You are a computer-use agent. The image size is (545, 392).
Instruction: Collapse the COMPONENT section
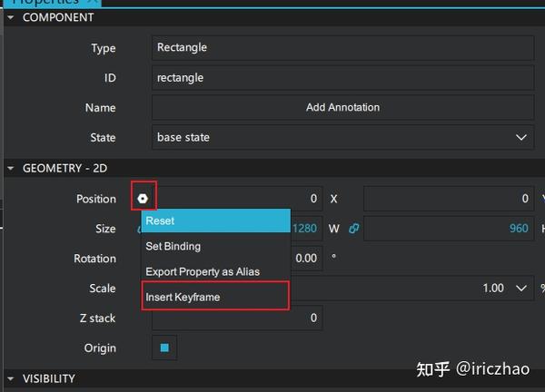pyautogui.click(x=12, y=17)
